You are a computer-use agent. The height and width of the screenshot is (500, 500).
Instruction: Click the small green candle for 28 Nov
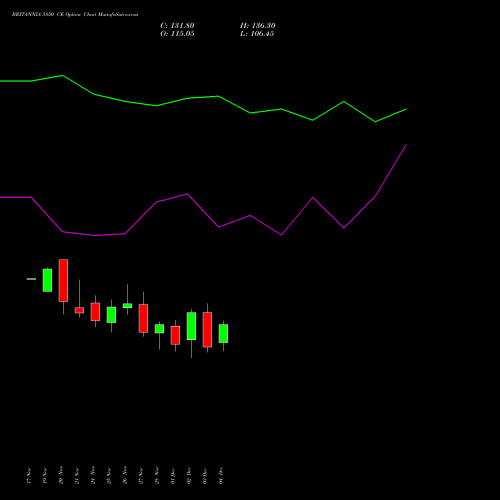(159, 329)
